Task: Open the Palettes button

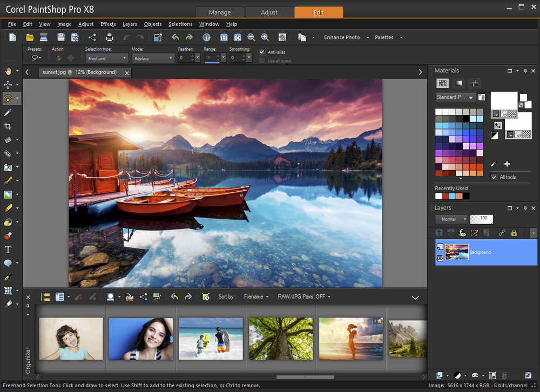Action: 384,37
